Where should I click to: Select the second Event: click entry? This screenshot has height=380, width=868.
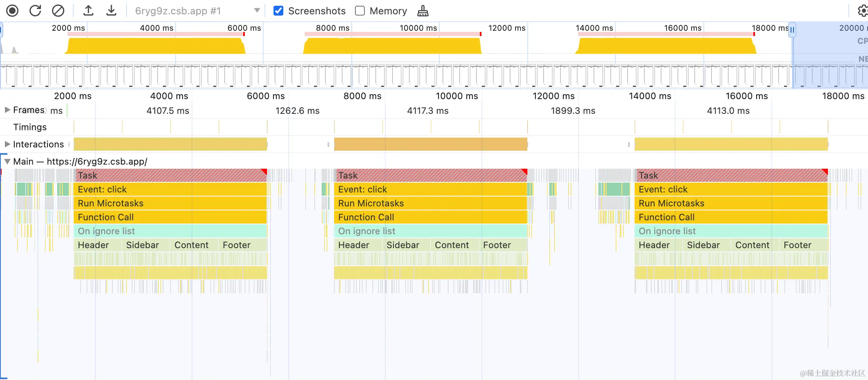point(430,189)
